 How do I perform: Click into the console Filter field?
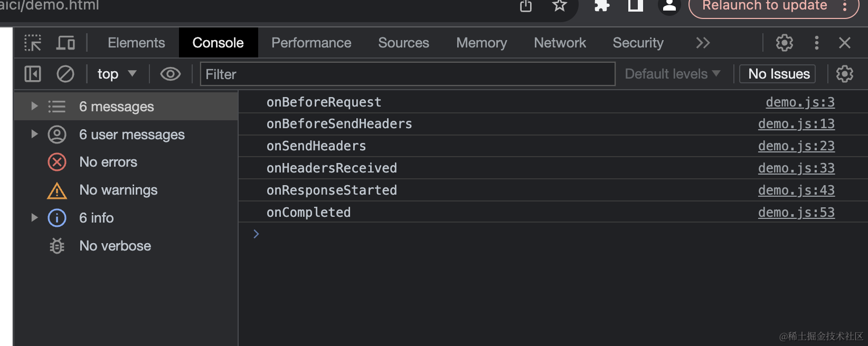coord(407,74)
